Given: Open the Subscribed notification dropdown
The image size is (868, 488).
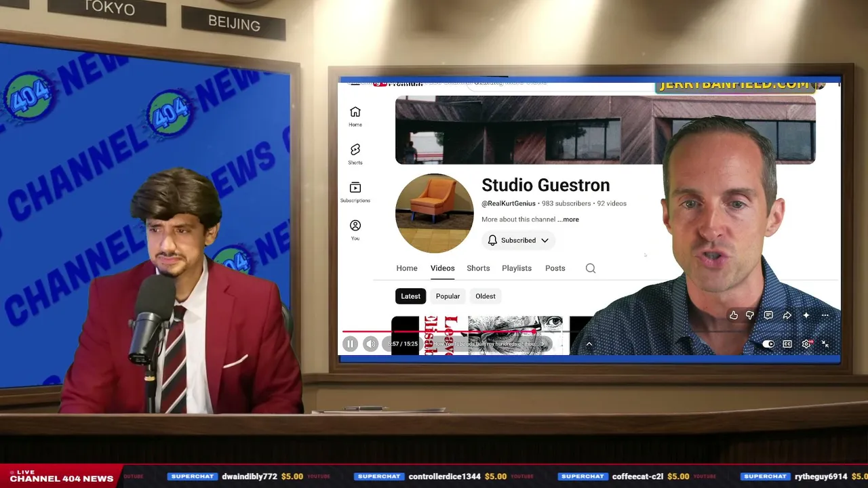Looking at the screenshot, I should [x=518, y=241].
